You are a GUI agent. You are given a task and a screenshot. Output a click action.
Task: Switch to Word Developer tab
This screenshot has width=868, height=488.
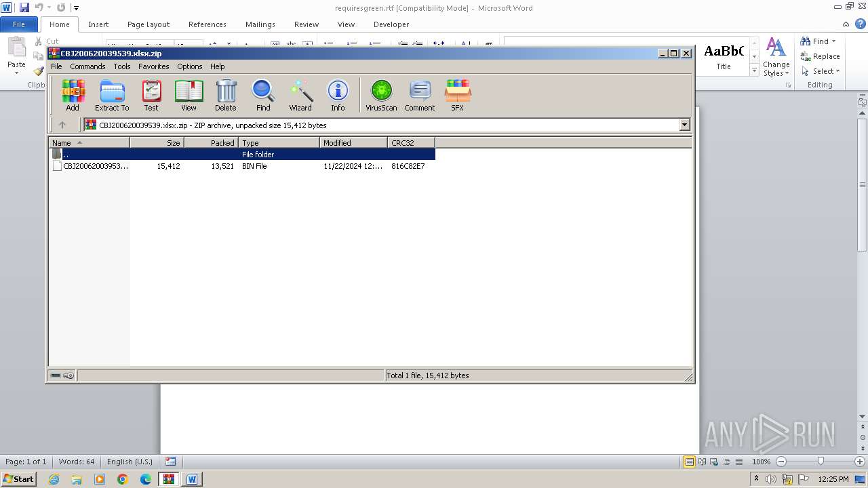pos(391,24)
